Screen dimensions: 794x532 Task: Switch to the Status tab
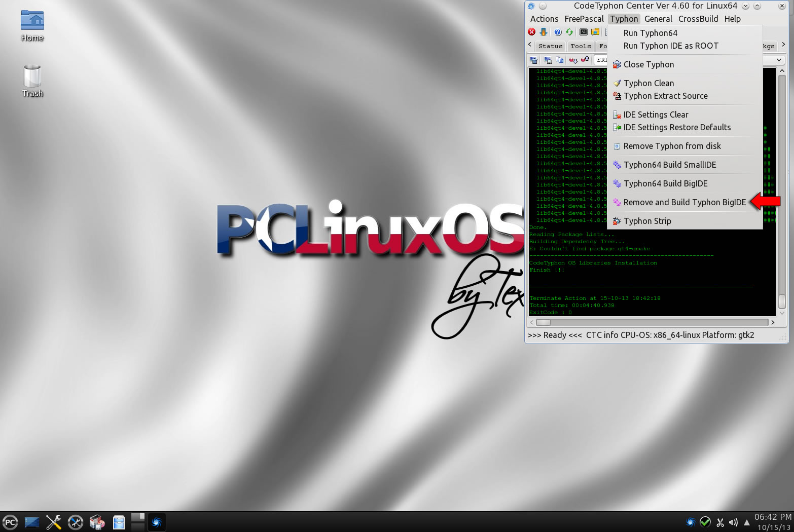pos(550,46)
